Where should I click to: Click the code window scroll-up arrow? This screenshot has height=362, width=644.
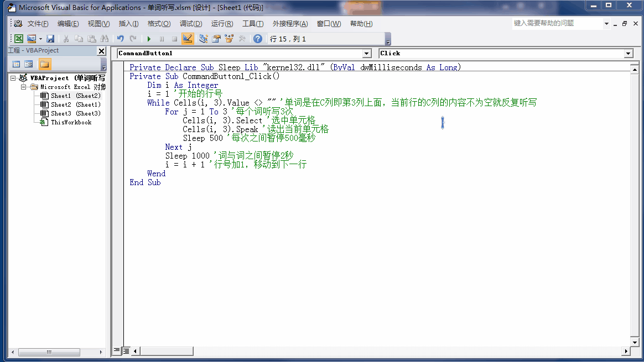635,70
